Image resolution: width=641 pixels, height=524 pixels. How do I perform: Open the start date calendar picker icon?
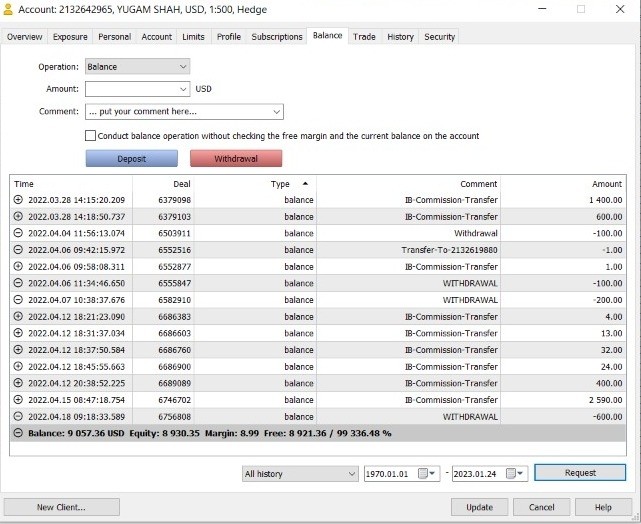click(424, 474)
